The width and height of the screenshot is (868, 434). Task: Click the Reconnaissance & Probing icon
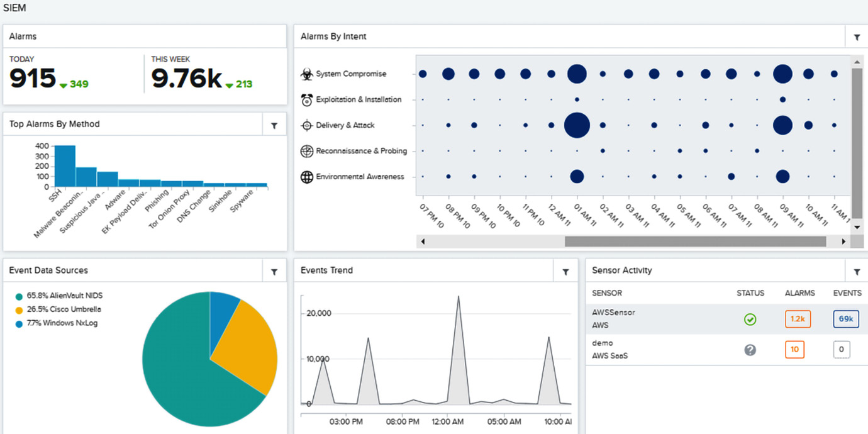tap(306, 151)
